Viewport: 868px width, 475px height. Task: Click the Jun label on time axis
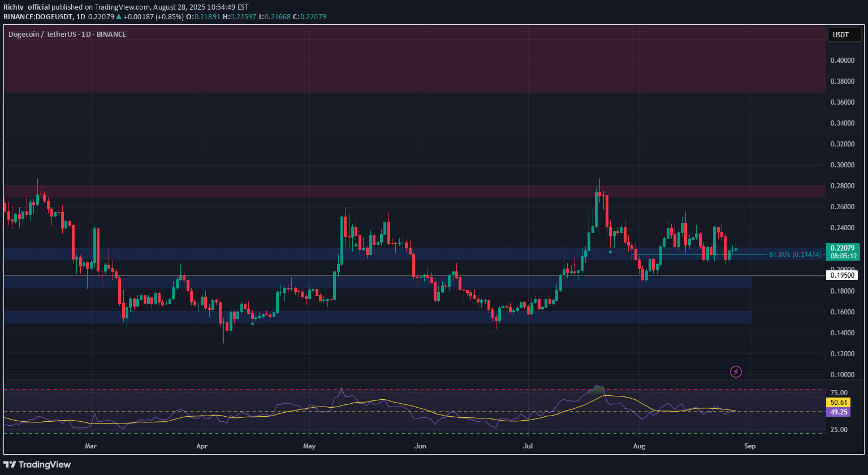click(x=420, y=446)
